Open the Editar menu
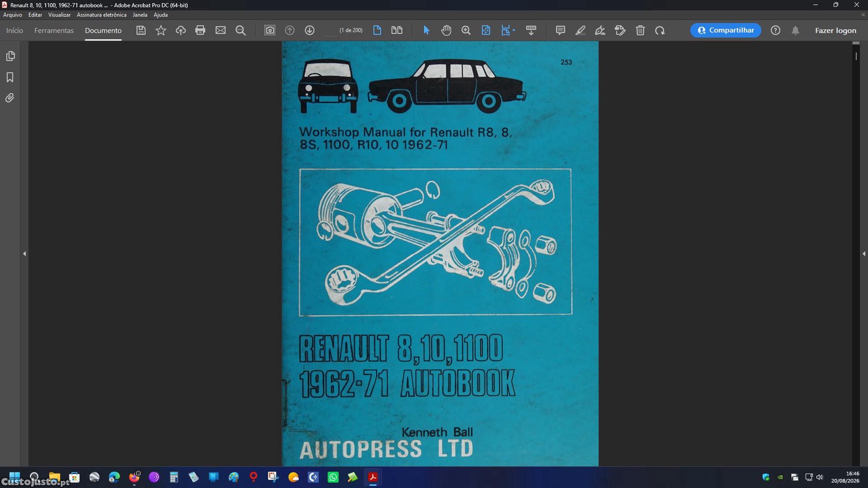The height and width of the screenshot is (488, 868). 35,15
